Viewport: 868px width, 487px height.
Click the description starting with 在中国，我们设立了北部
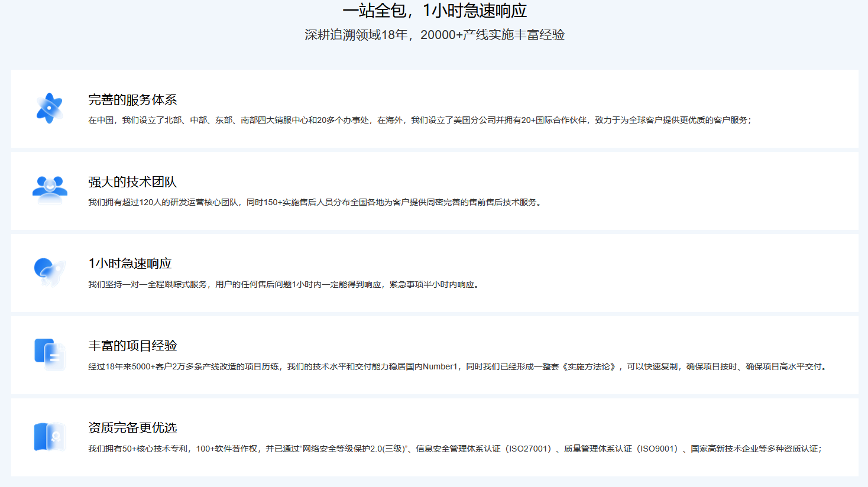point(420,120)
